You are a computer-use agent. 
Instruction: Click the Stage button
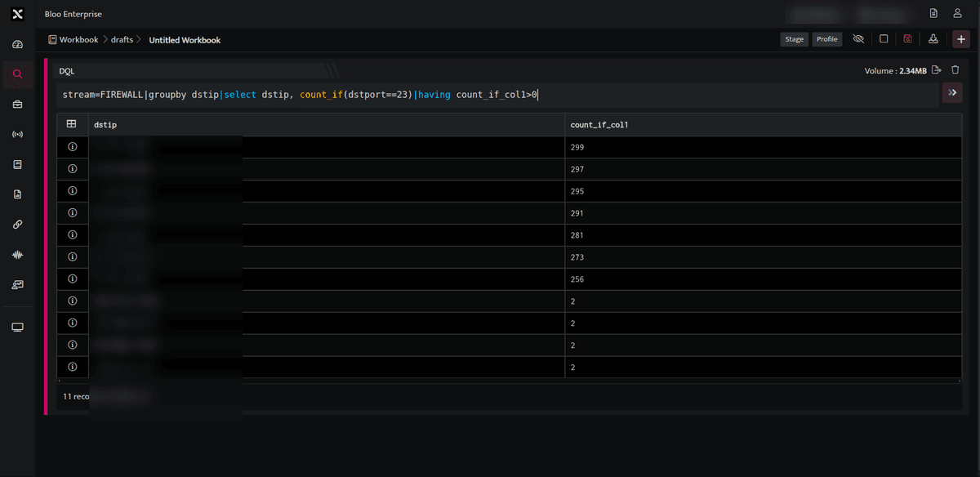(795, 39)
